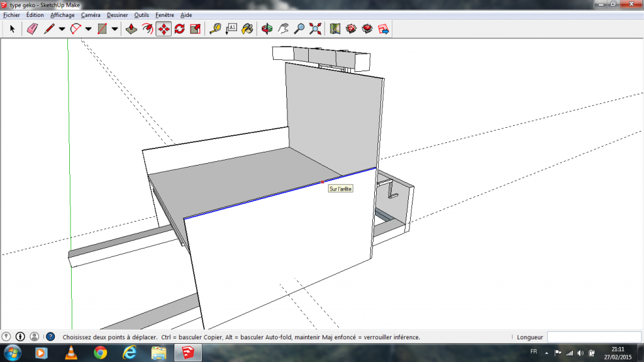Screen dimensions: 644x362
Task: Activate the Push/Pull tool
Action: point(131,29)
